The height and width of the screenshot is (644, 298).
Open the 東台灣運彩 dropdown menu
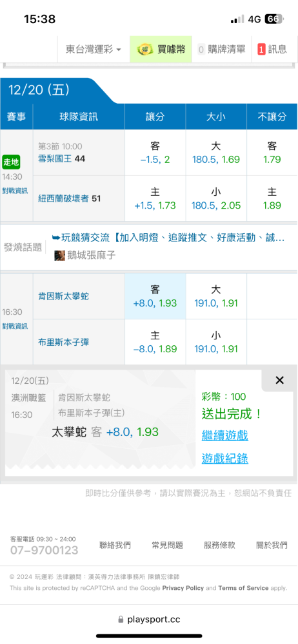point(94,50)
